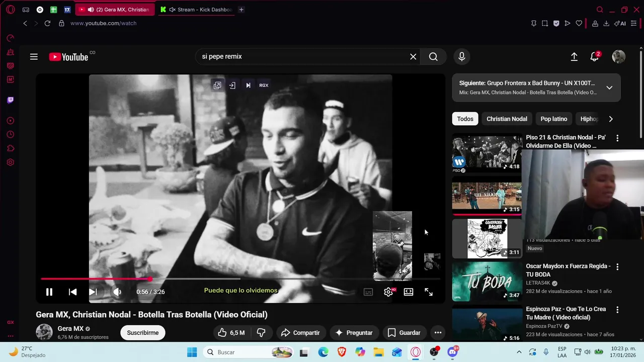Image resolution: width=644 pixels, height=362 pixels.
Task: Open GX Corner gamepad tab icon
Action: point(26,10)
